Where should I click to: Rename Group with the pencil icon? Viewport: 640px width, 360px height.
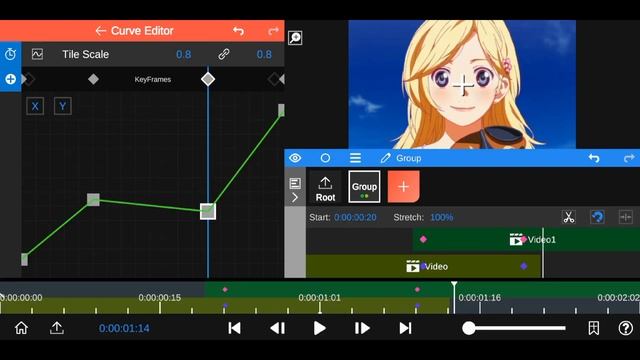click(x=385, y=158)
